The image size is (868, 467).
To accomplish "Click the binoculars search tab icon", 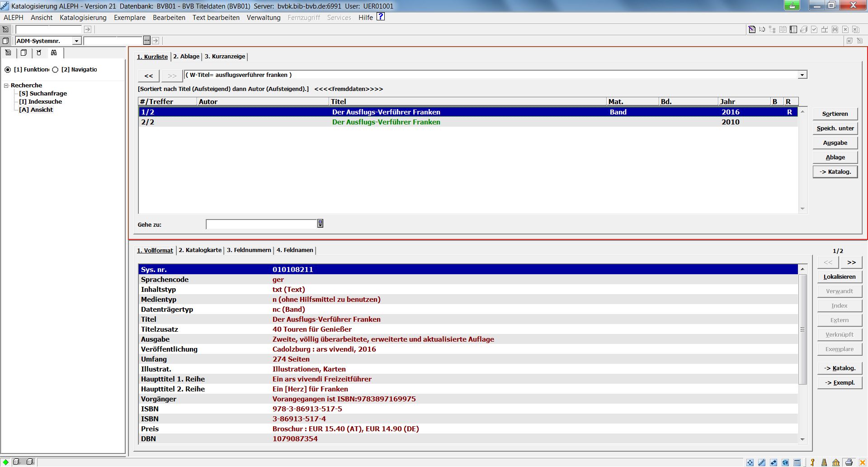I will 54,53.
